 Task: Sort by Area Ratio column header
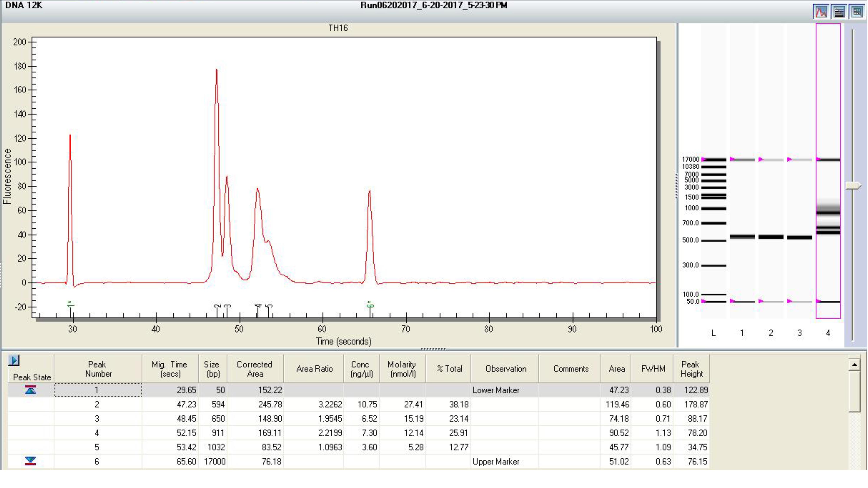click(x=314, y=369)
